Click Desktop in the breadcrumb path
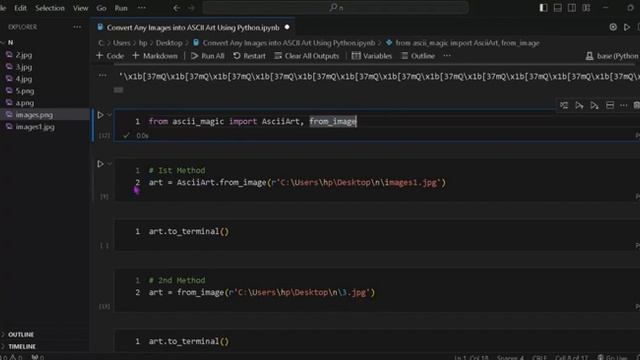Screen dimensions: 640x360 [169, 43]
